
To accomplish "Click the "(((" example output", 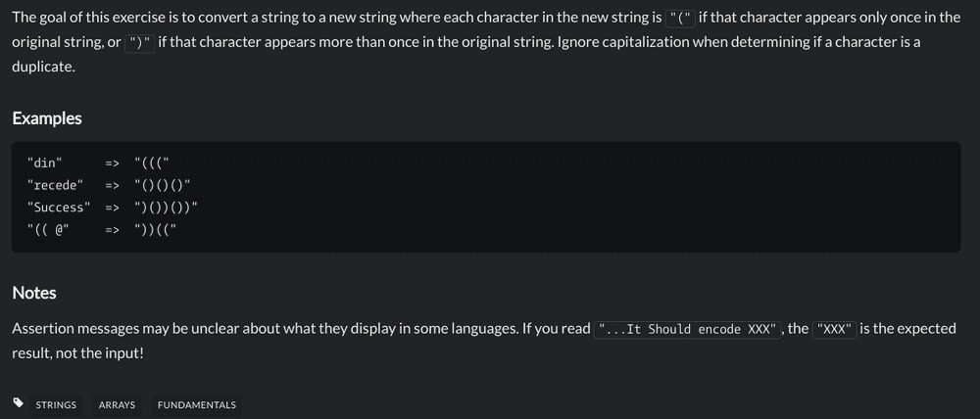I will pos(152,163).
